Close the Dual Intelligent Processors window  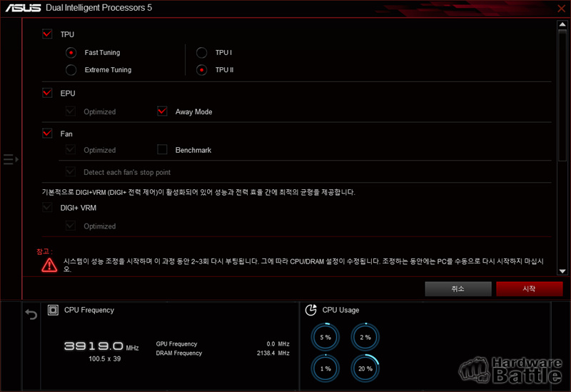tap(562, 9)
